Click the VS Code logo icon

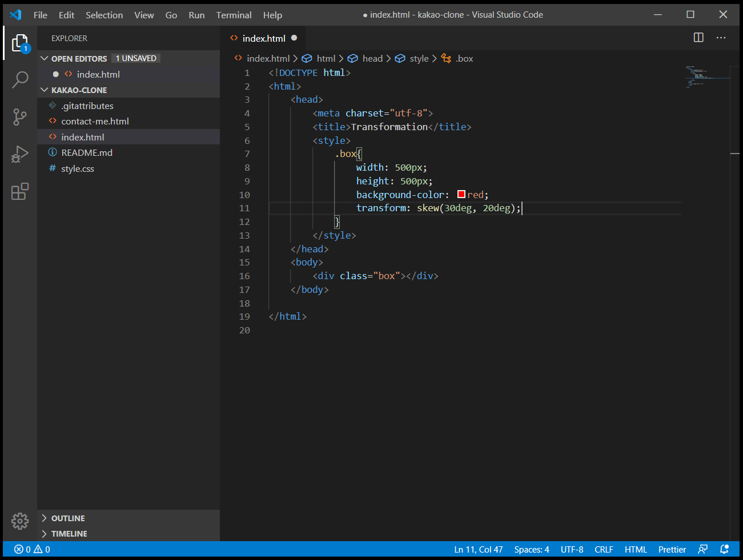pos(15,15)
